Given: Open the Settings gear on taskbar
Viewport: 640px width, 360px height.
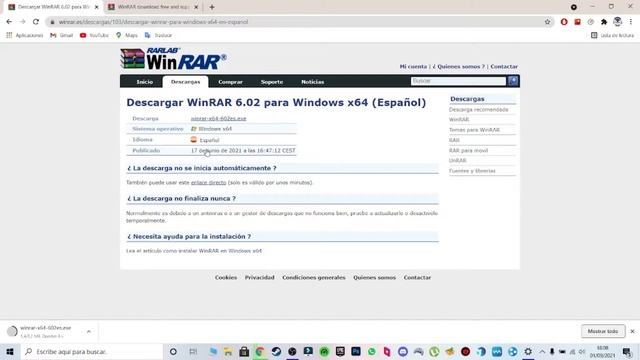Looking at the screenshot, I should (x=528, y=351).
